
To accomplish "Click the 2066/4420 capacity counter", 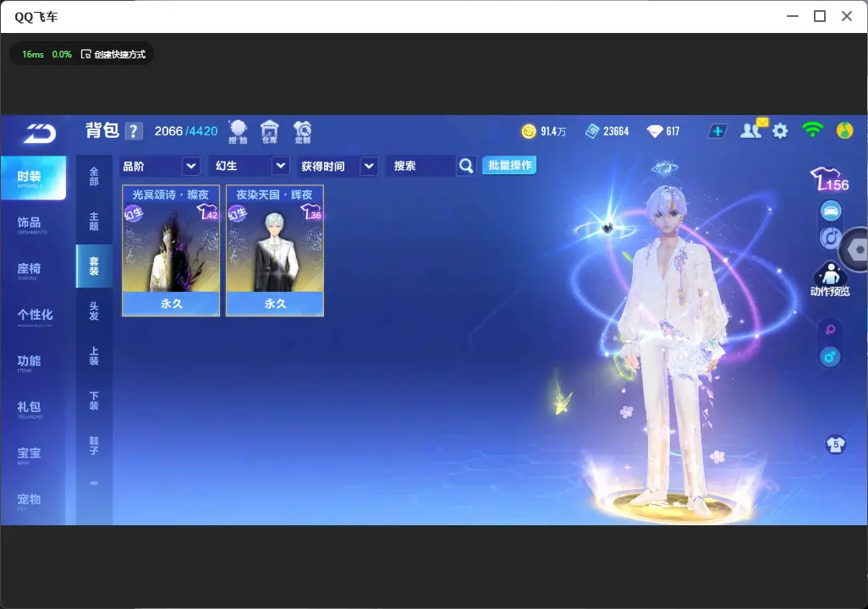I will coord(186,131).
